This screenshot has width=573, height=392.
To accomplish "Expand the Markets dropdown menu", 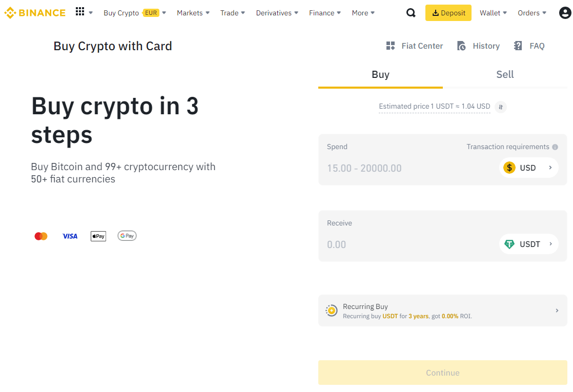I will pyautogui.click(x=193, y=13).
